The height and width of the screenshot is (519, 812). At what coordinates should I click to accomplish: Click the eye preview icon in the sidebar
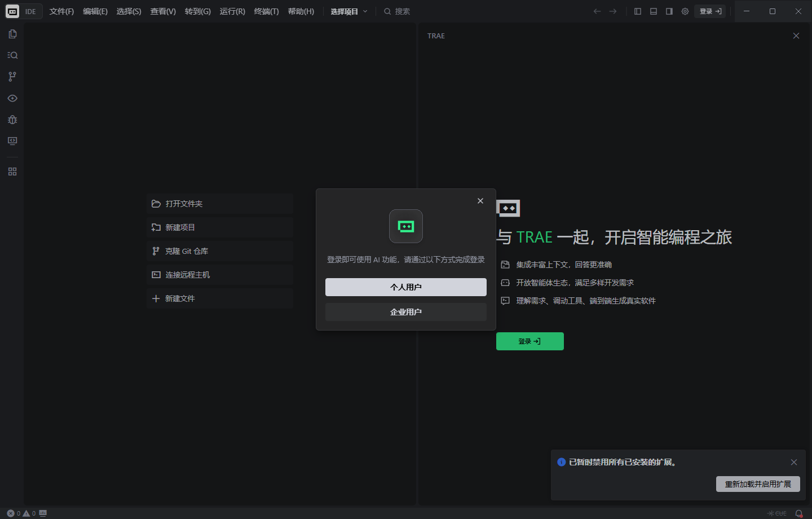12,98
